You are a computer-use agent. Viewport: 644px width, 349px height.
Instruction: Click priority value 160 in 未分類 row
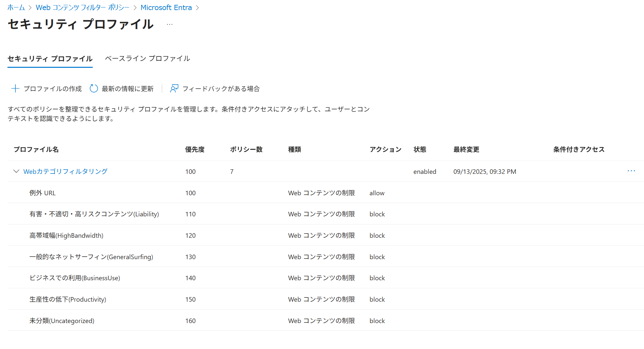coord(190,321)
